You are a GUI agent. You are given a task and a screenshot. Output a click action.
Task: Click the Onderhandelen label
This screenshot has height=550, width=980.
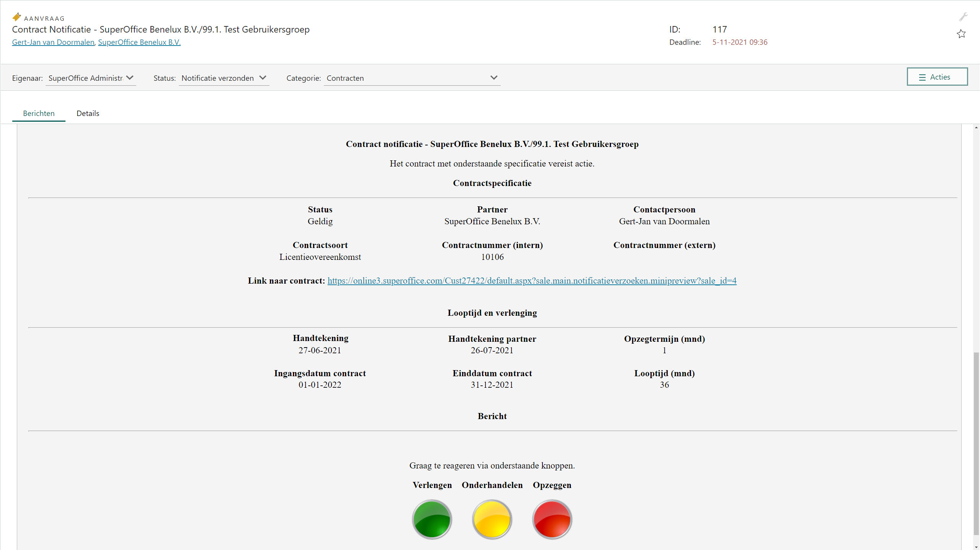tap(492, 485)
